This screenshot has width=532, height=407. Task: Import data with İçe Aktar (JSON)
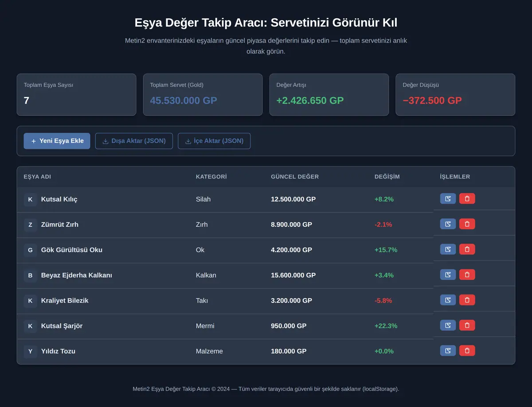[214, 141]
